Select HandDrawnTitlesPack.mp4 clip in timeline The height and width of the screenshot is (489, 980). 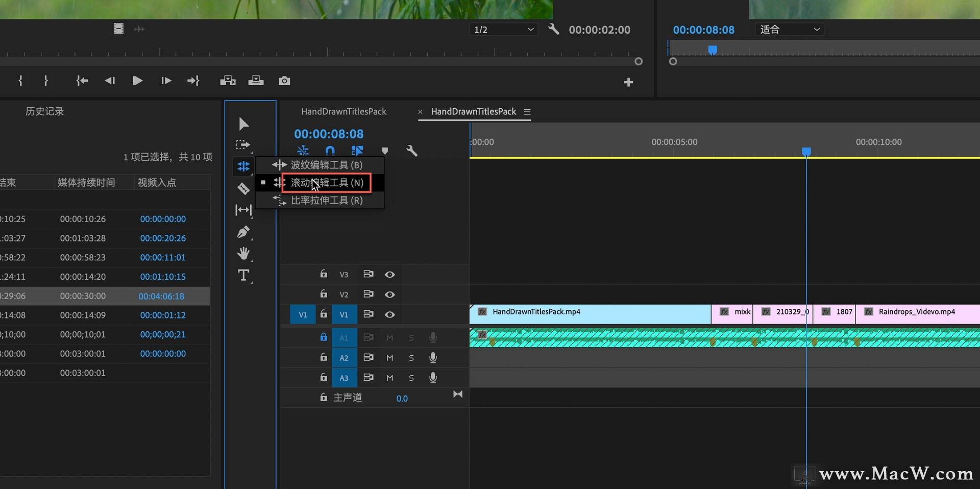point(590,314)
